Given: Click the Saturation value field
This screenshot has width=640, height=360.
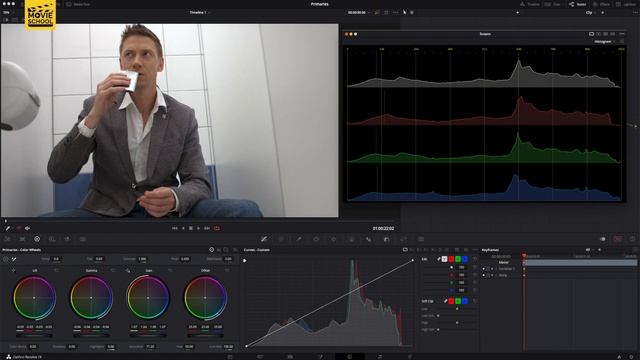Looking at the screenshot, I should 151,347.
